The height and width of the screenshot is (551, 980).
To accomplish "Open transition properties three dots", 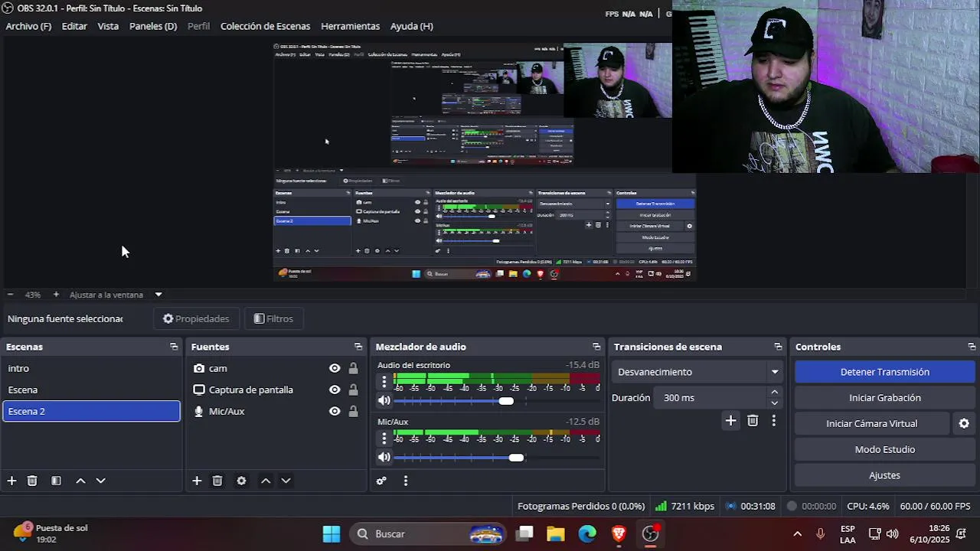I will [774, 420].
